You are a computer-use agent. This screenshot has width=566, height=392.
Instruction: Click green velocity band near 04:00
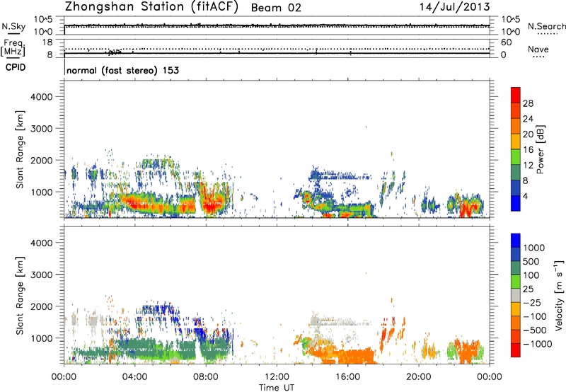144,347
